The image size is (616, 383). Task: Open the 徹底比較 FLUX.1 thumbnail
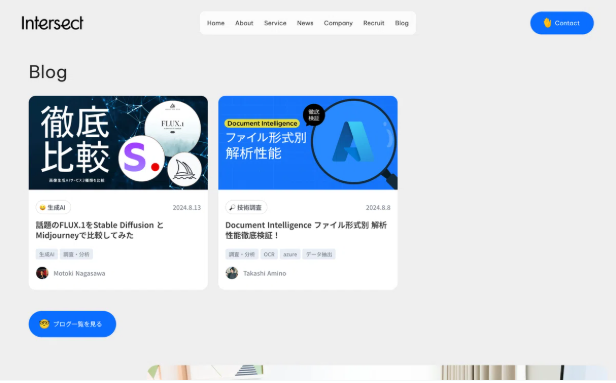(118, 143)
